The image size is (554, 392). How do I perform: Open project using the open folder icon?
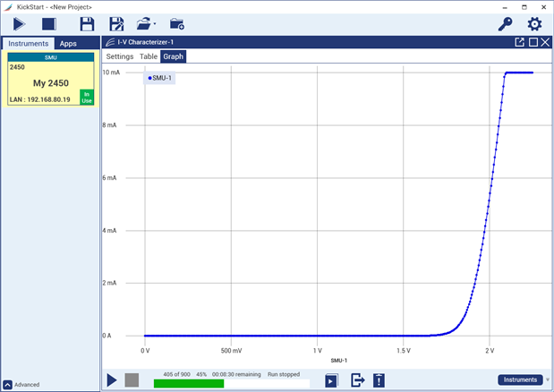pos(143,24)
